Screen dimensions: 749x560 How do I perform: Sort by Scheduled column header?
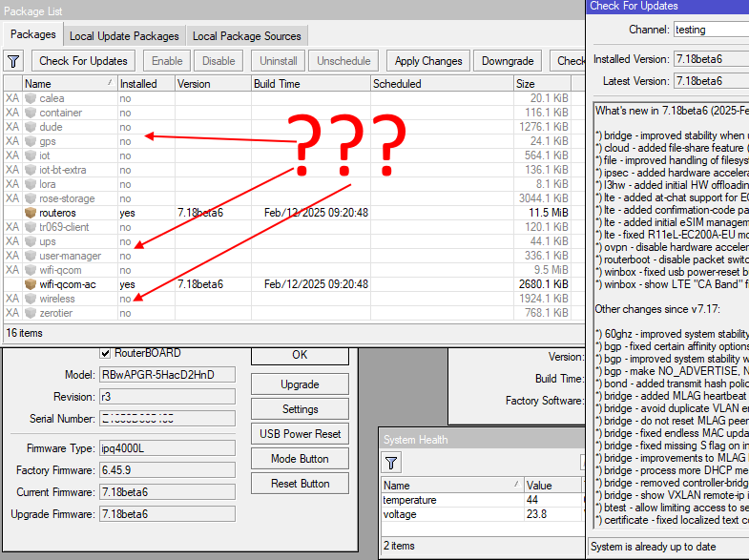(442, 84)
